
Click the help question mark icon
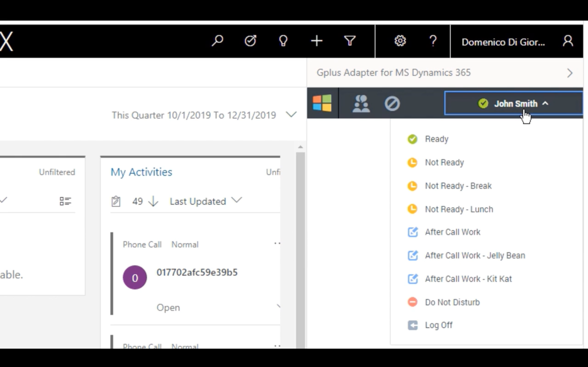click(433, 41)
